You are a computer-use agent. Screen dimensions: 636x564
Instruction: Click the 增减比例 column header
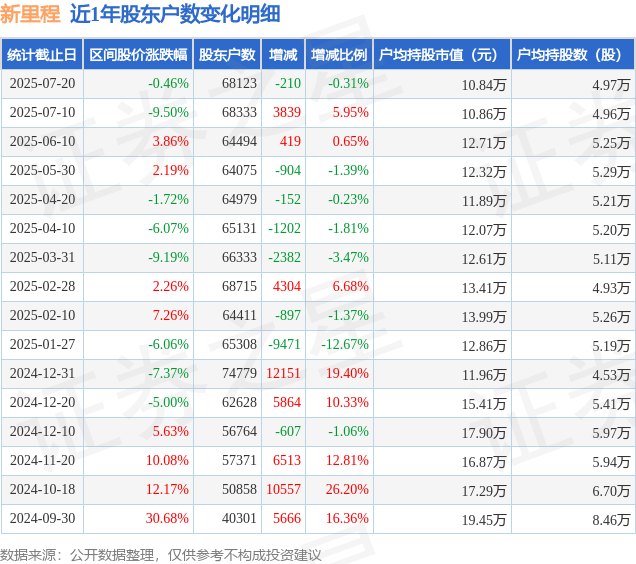point(339,54)
